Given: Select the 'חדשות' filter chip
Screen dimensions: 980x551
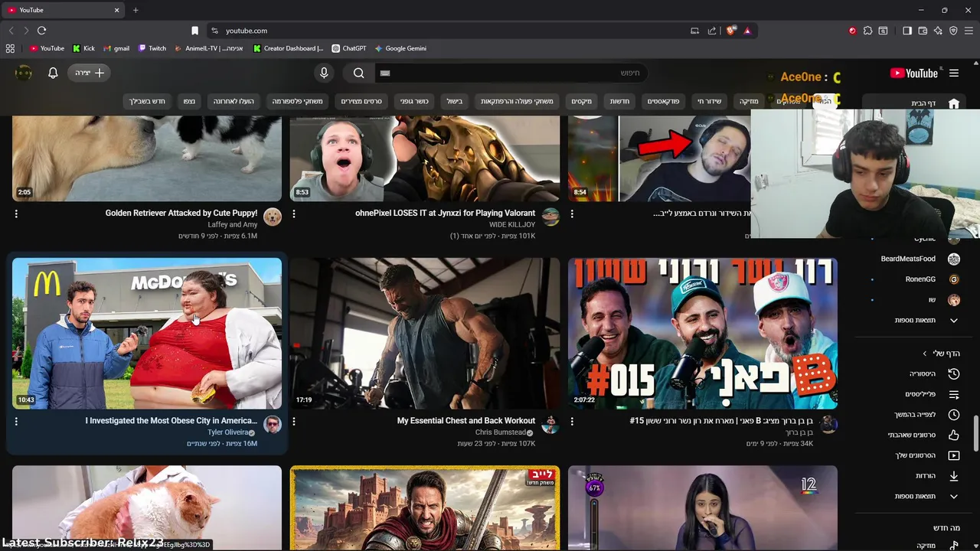Looking at the screenshot, I should click(619, 101).
